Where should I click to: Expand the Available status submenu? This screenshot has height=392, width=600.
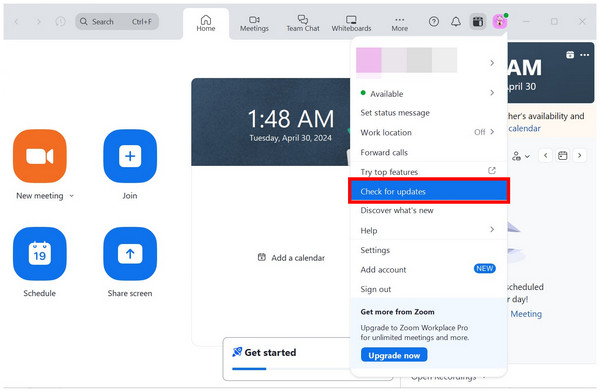pyautogui.click(x=427, y=93)
